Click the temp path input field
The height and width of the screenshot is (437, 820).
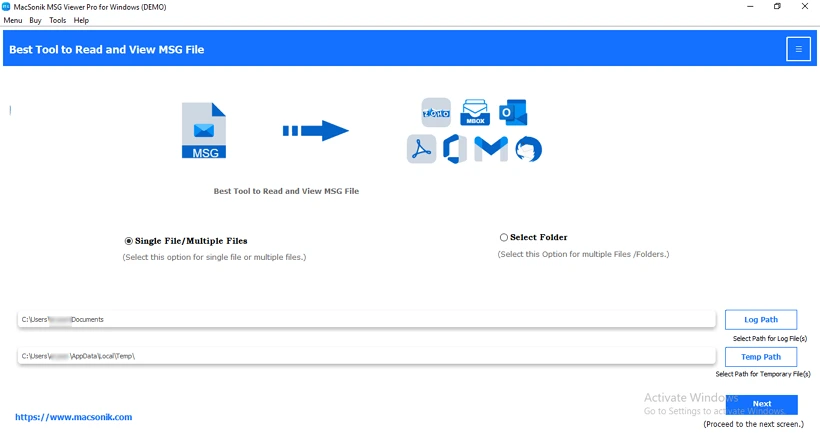[x=367, y=356]
